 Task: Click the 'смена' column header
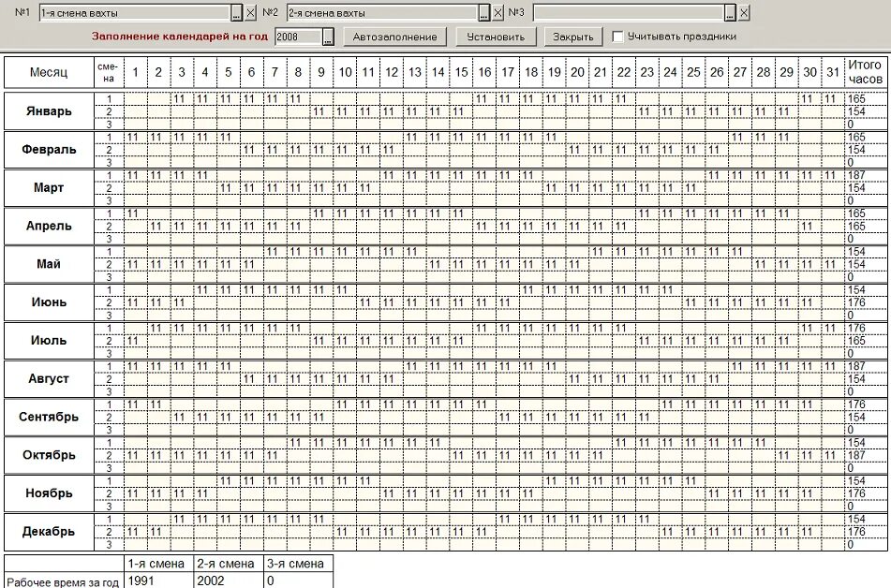tap(109, 72)
